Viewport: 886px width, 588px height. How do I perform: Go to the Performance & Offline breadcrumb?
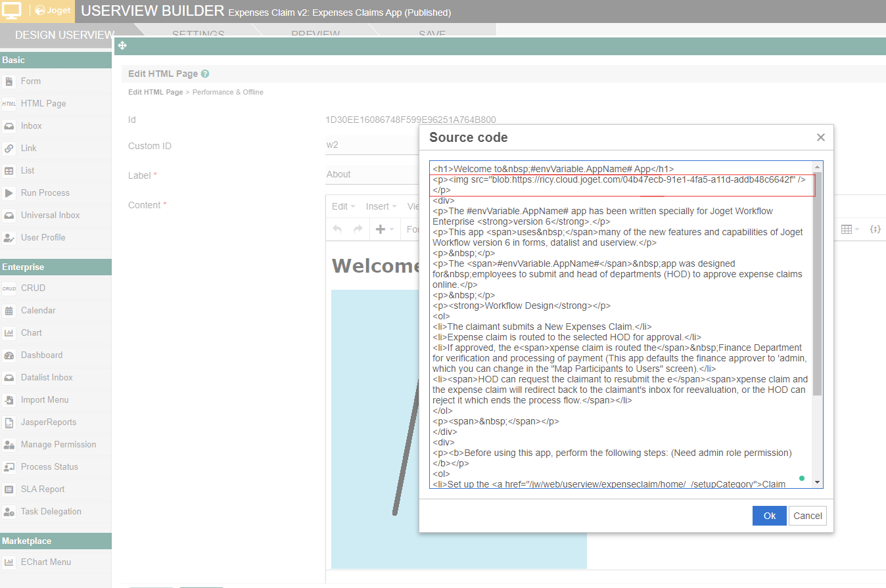228,92
